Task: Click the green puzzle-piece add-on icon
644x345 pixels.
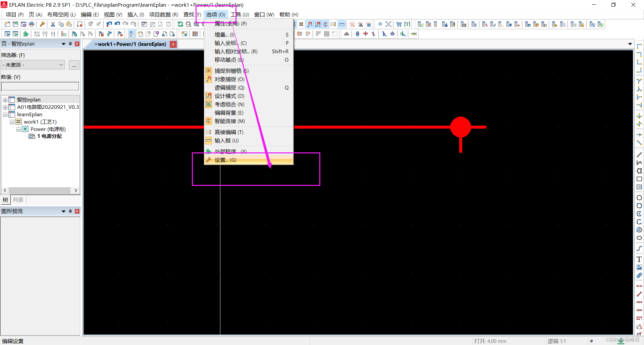Action: [26, 34]
